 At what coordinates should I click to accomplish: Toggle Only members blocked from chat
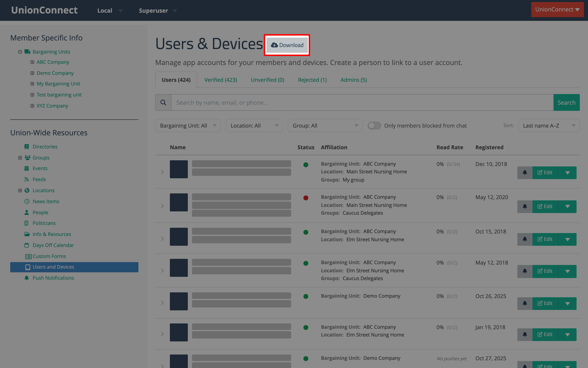pyautogui.click(x=374, y=126)
